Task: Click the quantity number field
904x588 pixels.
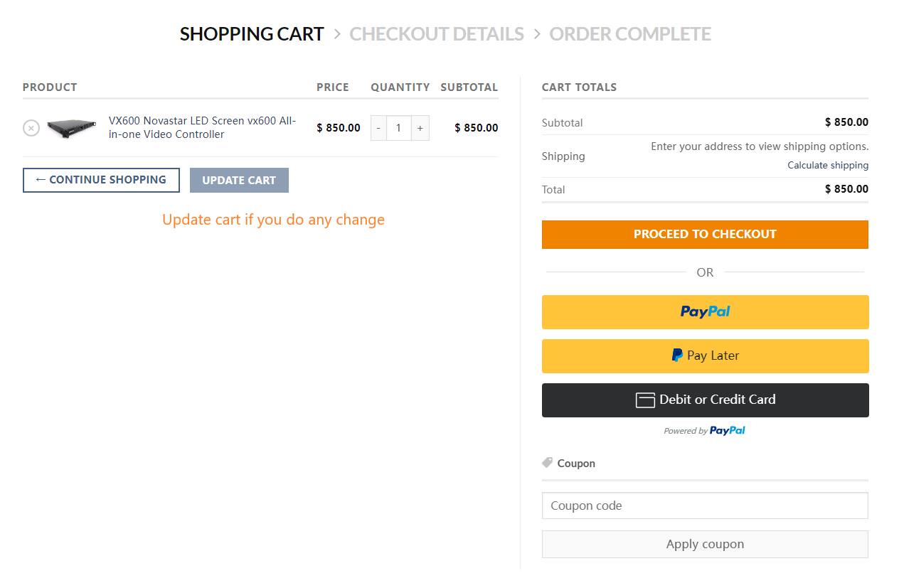Action: coord(399,128)
